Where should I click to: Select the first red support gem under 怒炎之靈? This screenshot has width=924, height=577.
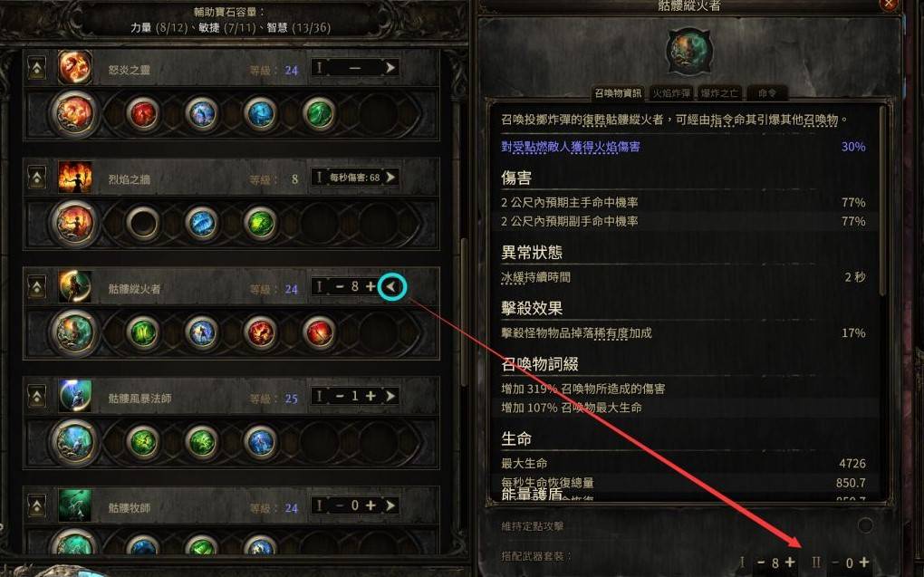143,114
